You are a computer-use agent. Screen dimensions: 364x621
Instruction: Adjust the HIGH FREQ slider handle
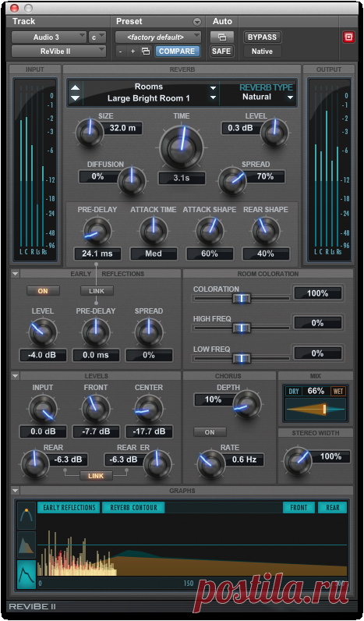point(242,328)
